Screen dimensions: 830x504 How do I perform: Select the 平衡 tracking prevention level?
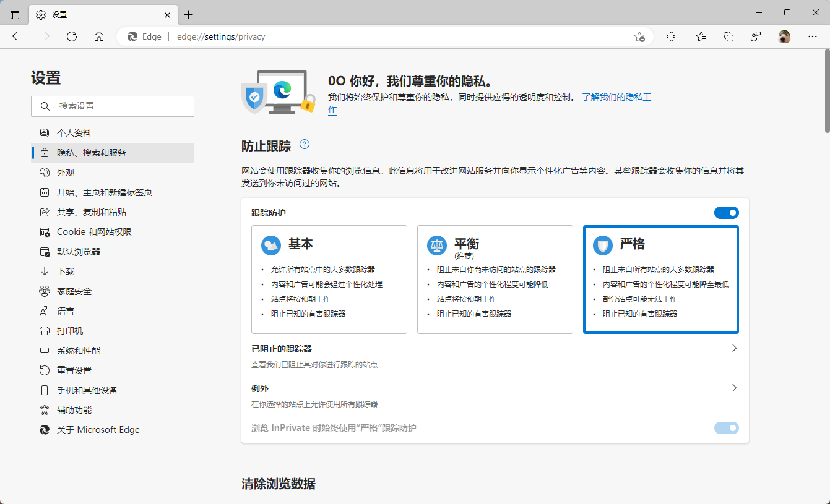point(495,278)
